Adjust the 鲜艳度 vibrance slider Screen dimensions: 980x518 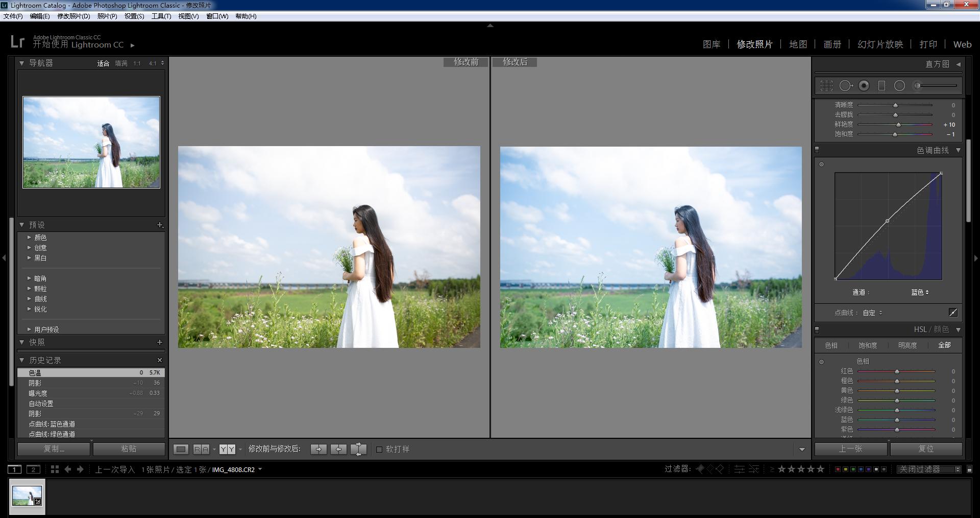[898, 125]
